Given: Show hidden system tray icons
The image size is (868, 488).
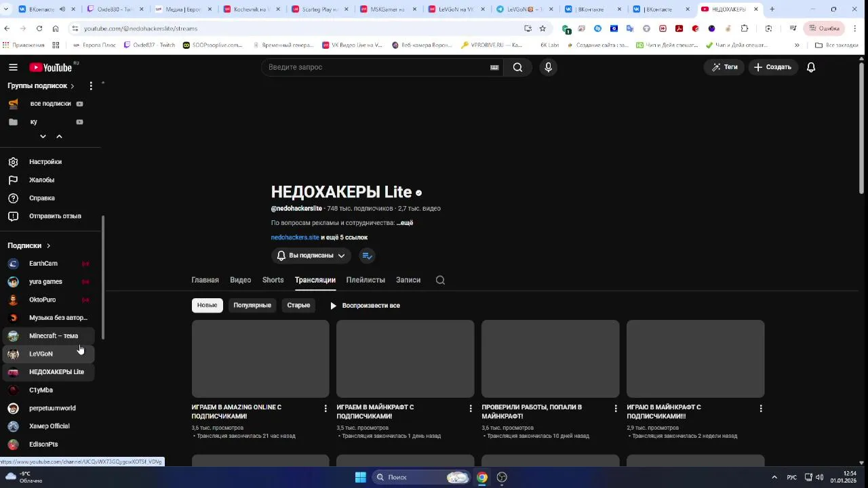Looking at the screenshot, I should 774,477.
